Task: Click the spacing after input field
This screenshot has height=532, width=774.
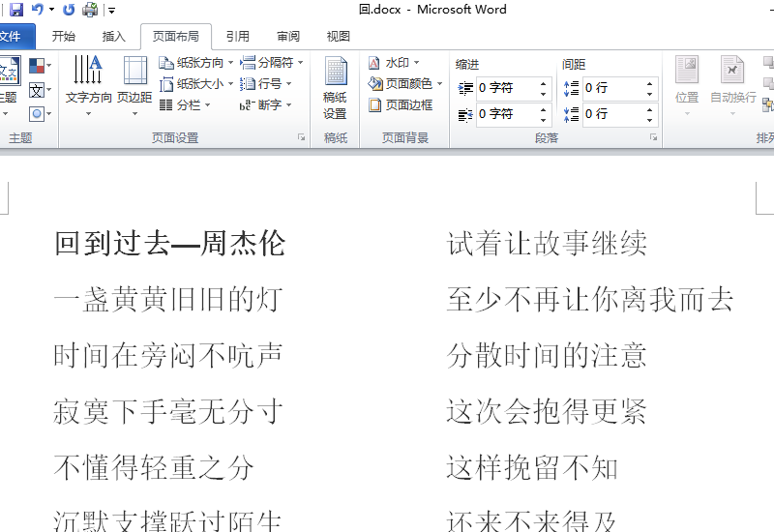Action: coord(613,114)
